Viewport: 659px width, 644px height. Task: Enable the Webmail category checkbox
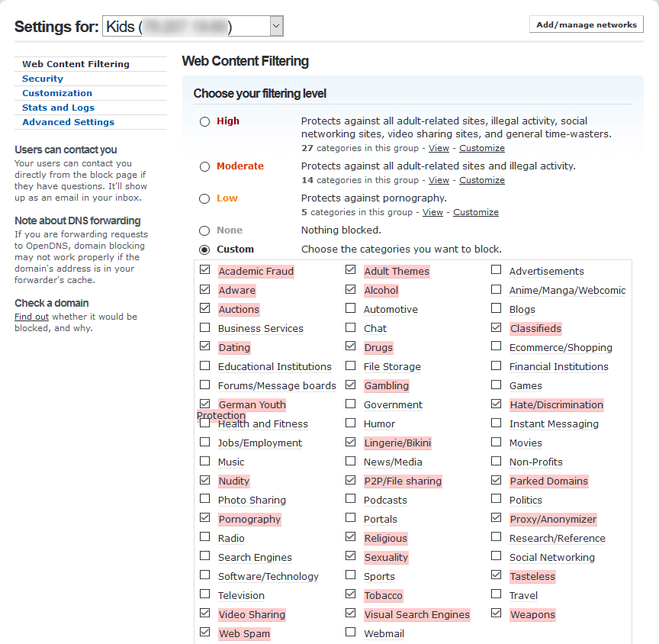350,633
